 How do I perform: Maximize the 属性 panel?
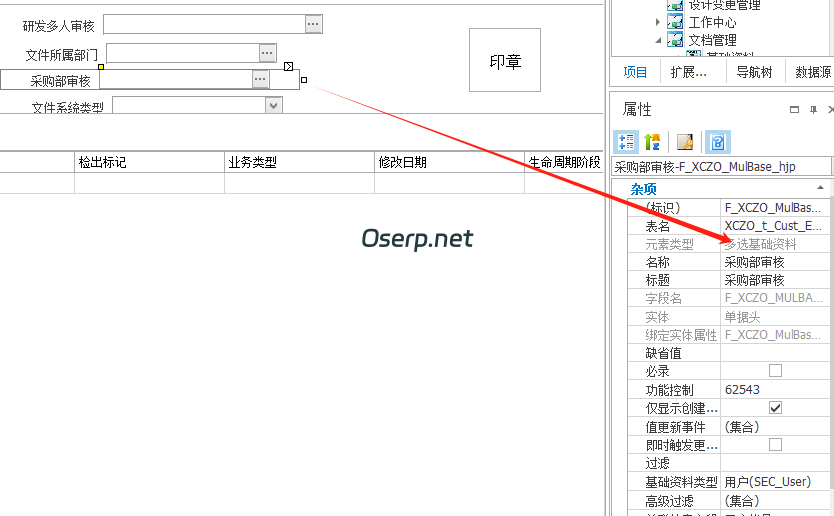pos(795,110)
